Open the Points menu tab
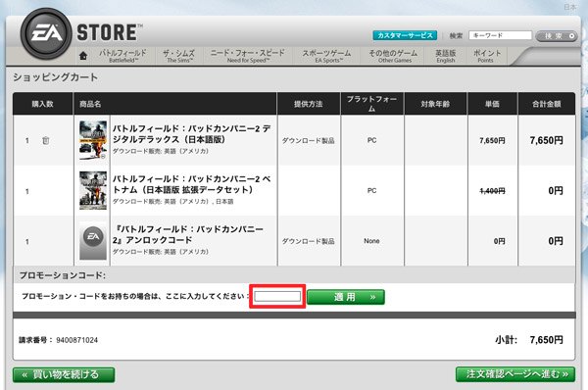 point(486,56)
